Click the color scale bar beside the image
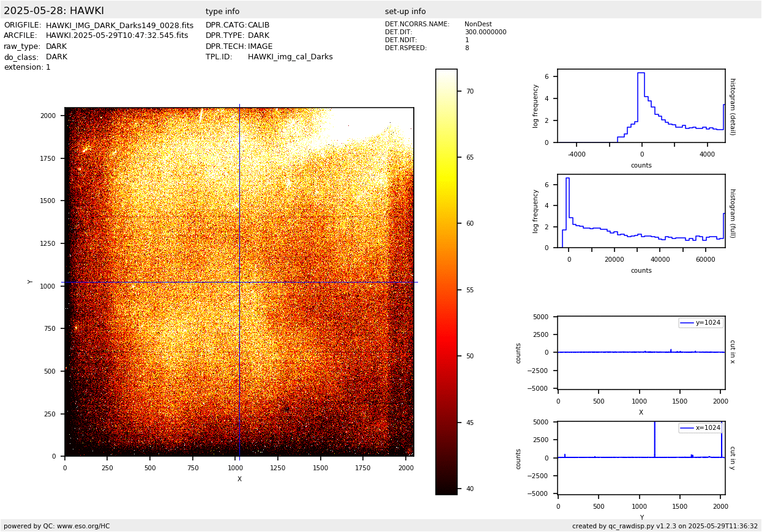The height and width of the screenshot is (532, 762). pos(446,281)
